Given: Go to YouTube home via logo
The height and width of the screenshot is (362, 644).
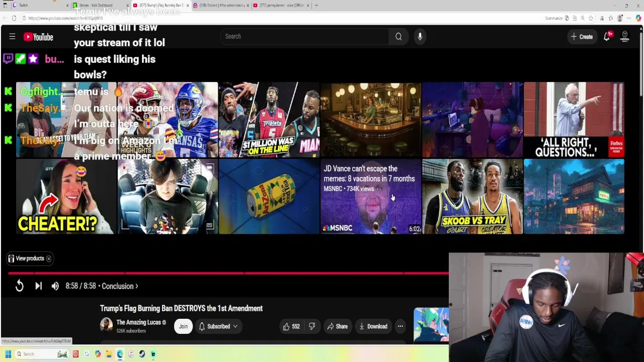Looking at the screenshot, I should tap(38, 37).
